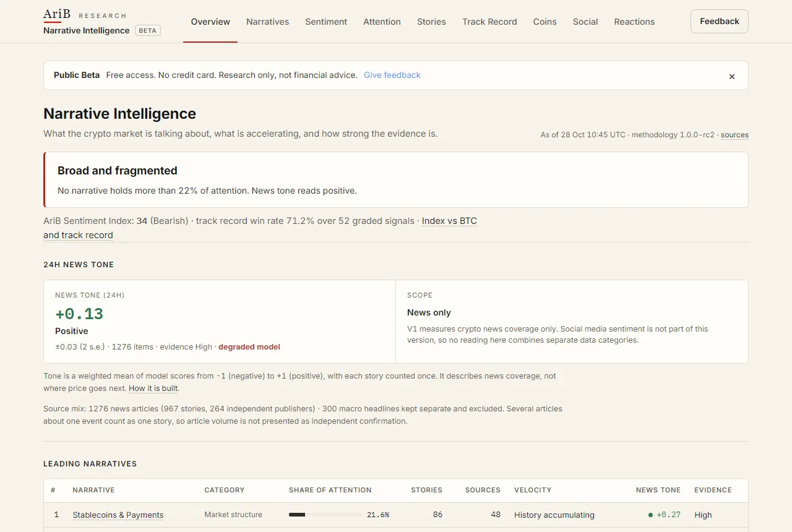
Task: Open the Attention tab
Action: (382, 22)
